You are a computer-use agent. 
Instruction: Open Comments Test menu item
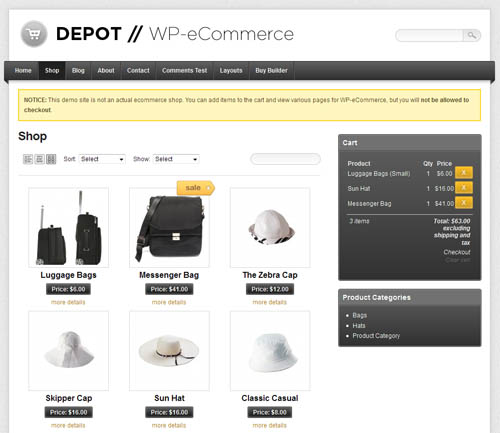tap(185, 71)
